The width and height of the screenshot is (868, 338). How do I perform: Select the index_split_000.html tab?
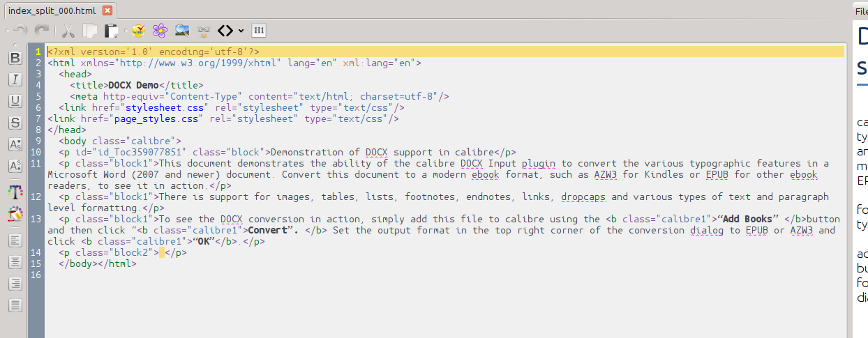(52, 10)
